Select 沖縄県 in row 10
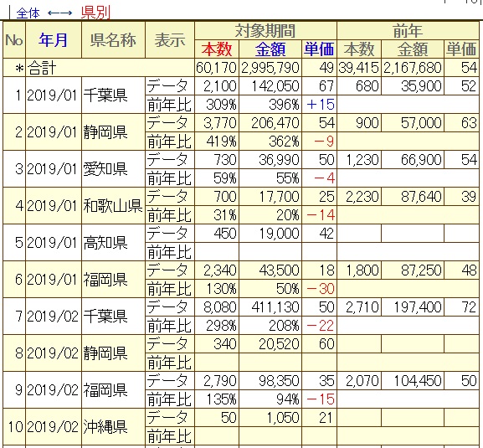The width and height of the screenshot is (483, 448). tap(105, 427)
